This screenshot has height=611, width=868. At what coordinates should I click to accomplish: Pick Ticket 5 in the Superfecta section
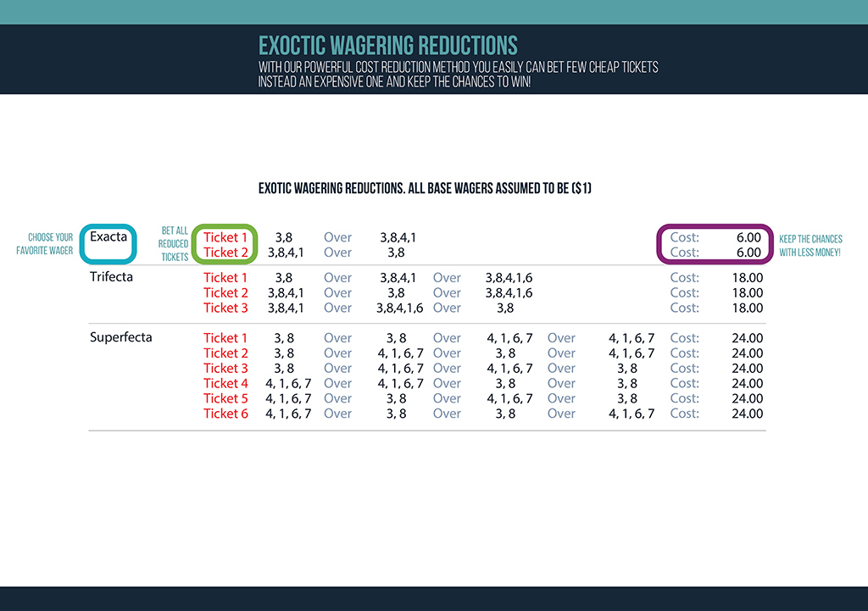tap(225, 398)
